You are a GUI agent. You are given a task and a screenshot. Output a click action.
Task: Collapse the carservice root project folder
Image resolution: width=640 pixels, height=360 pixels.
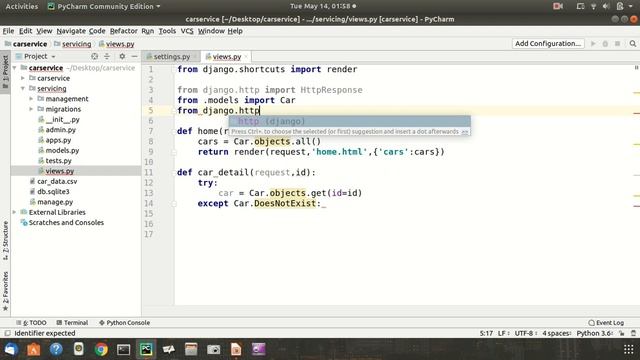tap(15, 68)
